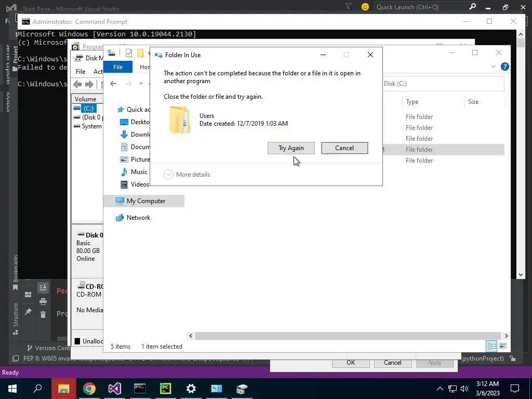Open the Version Control tab in PyCharm
Image resolution: width=532 pixels, height=399 pixels.
coord(48,348)
